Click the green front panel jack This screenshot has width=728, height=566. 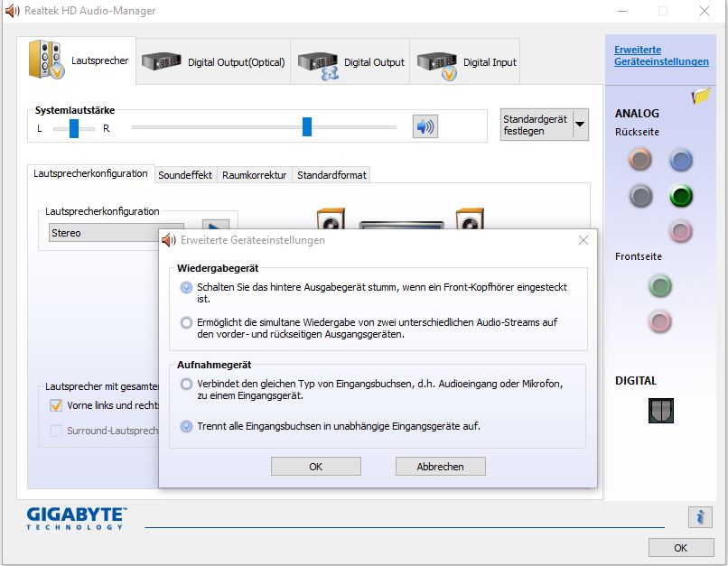659,285
